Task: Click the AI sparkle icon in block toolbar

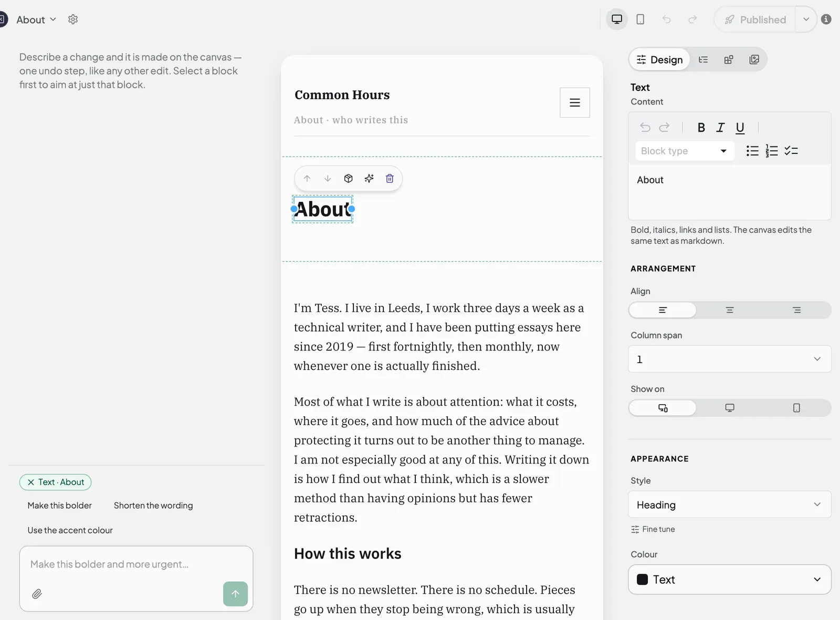Action: click(369, 179)
